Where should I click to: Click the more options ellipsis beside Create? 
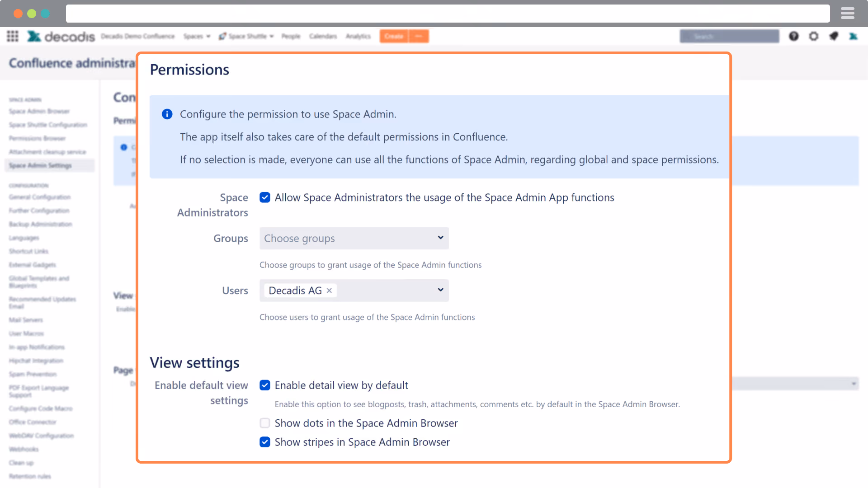click(x=419, y=36)
